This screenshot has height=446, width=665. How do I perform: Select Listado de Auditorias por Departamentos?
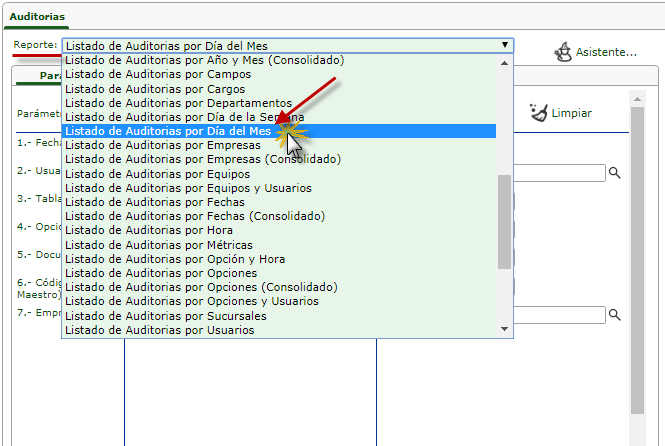279,103
